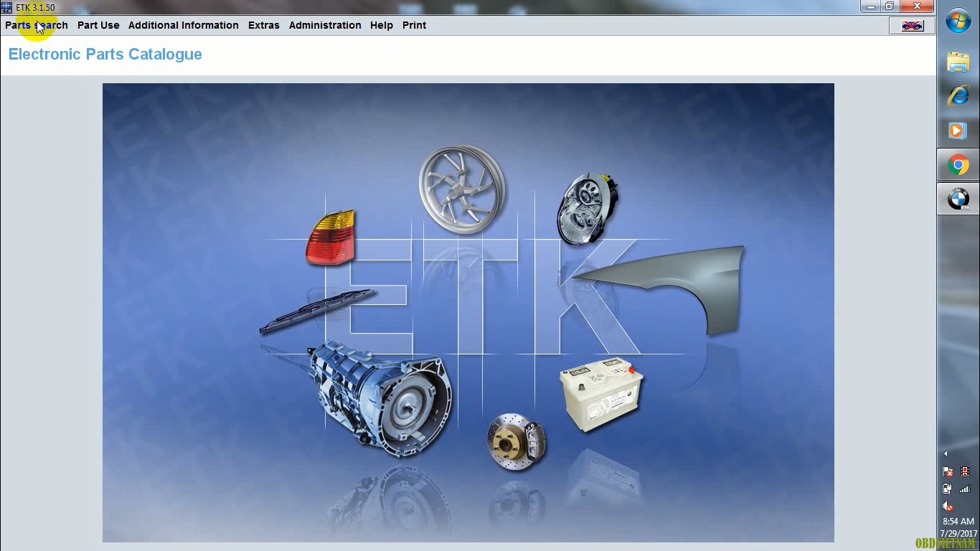The image size is (980, 551).
Task: Restore down the ETK window
Action: pos(890,6)
